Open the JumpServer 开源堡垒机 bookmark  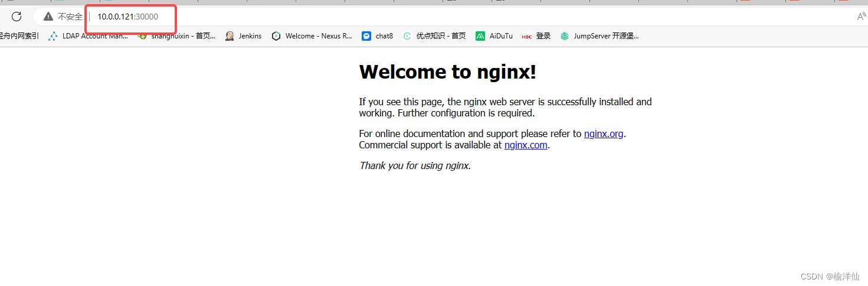point(600,36)
